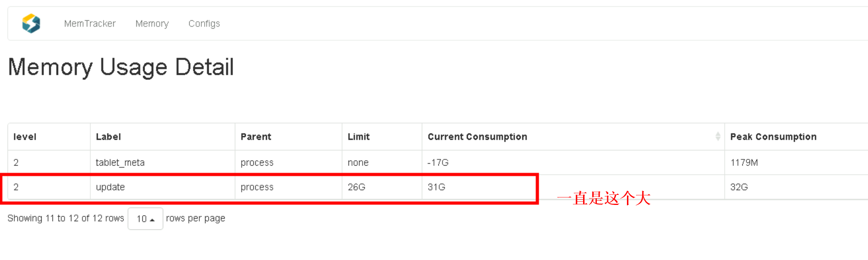
Task: Open the Memory nav link
Action: [152, 23]
